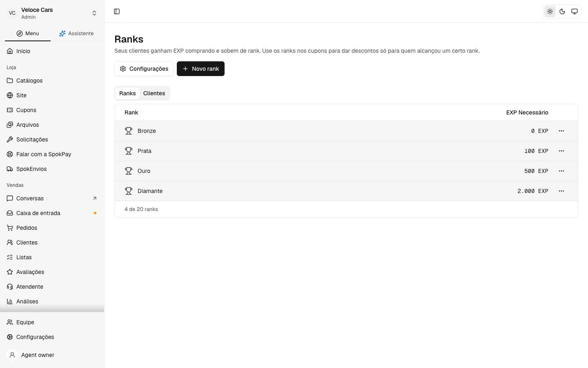Screen dimensions: 588x368
Task: Click the Diamante rank name
Action: (x=150, y=191)
